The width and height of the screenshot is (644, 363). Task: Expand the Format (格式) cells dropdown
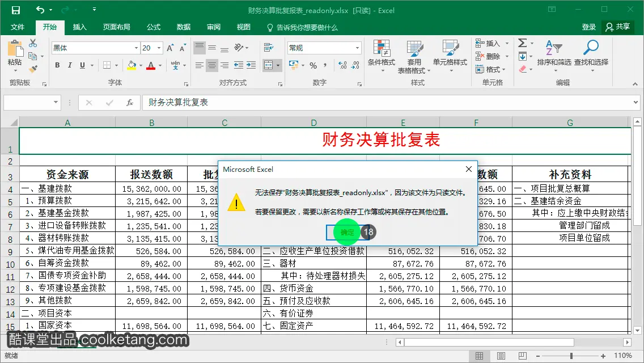(x=504, y=69)
